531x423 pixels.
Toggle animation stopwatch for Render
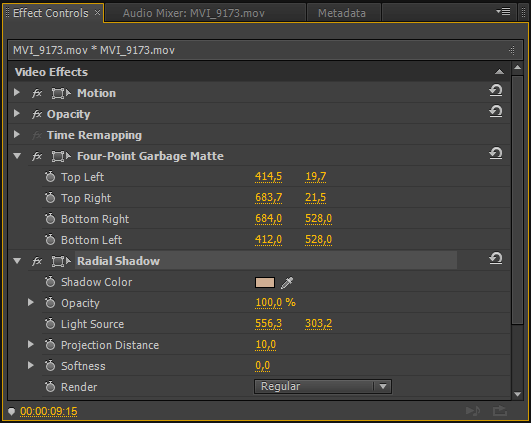point(50,386)
